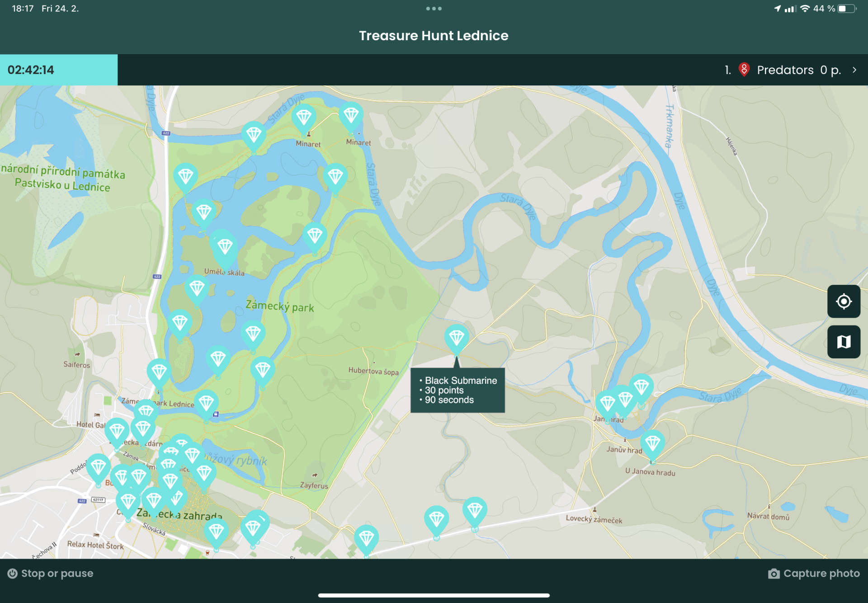This screenshot has width=868, height=603.
Task: Tap the 18:17 clock in status bar
Action: [23, 9]
